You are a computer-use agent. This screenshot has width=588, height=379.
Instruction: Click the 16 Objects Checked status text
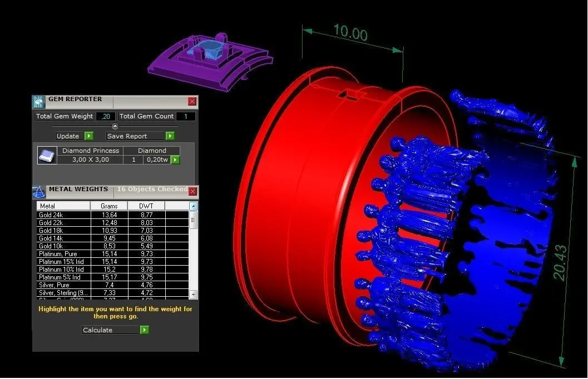point(152,189)
